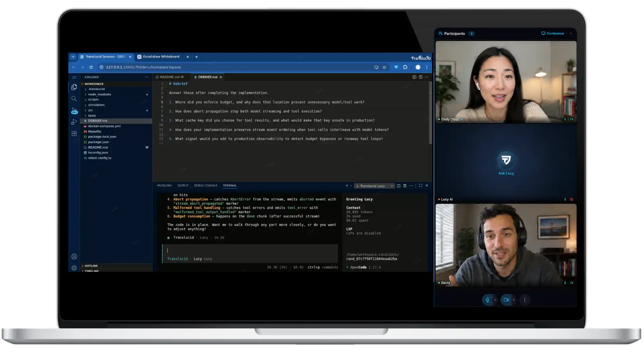Open editor more actions ellipsis

click(427, 77)
